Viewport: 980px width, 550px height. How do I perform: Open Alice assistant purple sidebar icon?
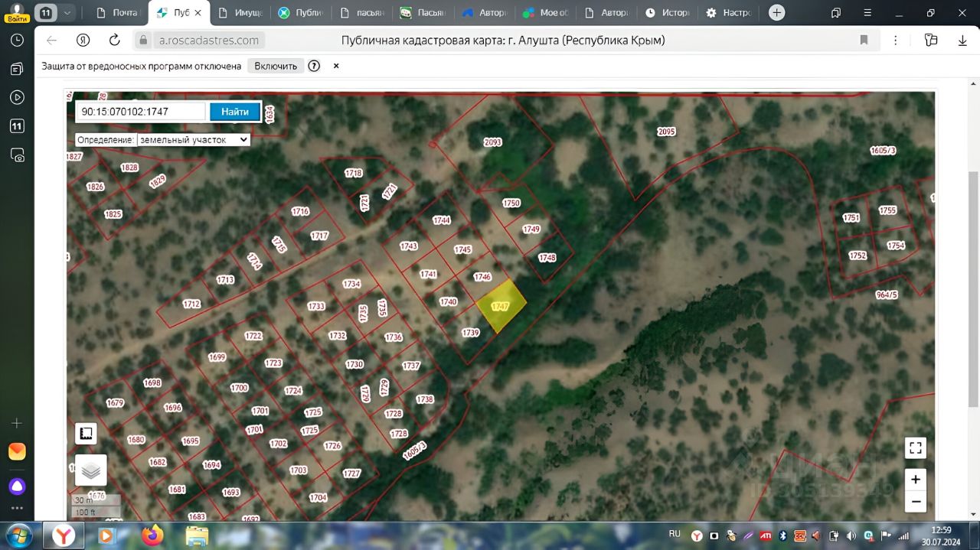coord(17,487)
